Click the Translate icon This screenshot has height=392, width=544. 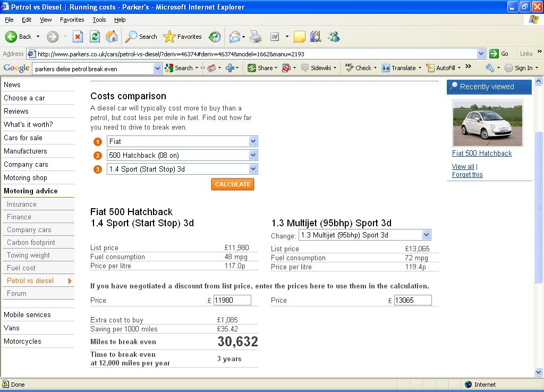tap(386, 68)
